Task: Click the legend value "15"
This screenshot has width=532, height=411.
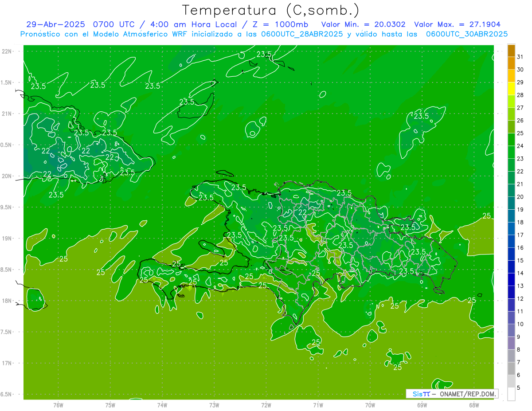Action: tap(520, 260)
